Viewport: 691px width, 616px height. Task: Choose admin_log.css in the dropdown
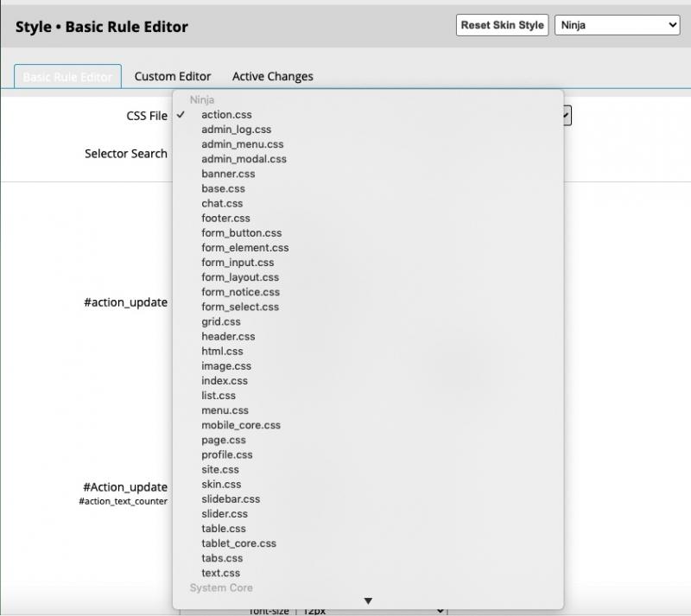(x=236, y=130)
